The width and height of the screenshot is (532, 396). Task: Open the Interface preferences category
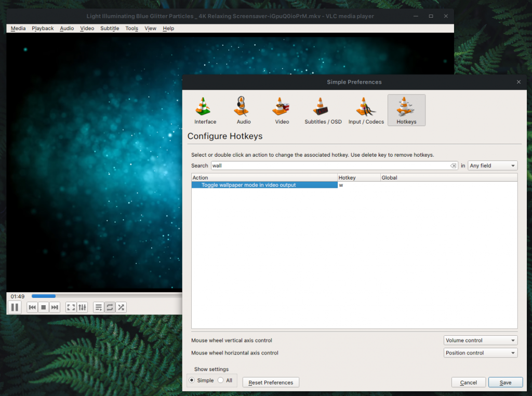point(205,111)
